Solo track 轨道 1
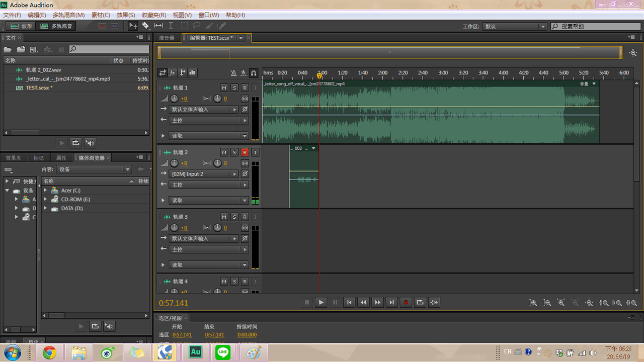644x362 pixels. coord(234,88)
